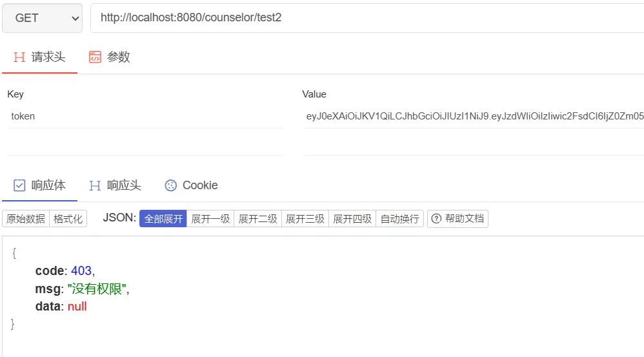
Task: Open 帮助文档 help documentation
Action: pos(458,219)
